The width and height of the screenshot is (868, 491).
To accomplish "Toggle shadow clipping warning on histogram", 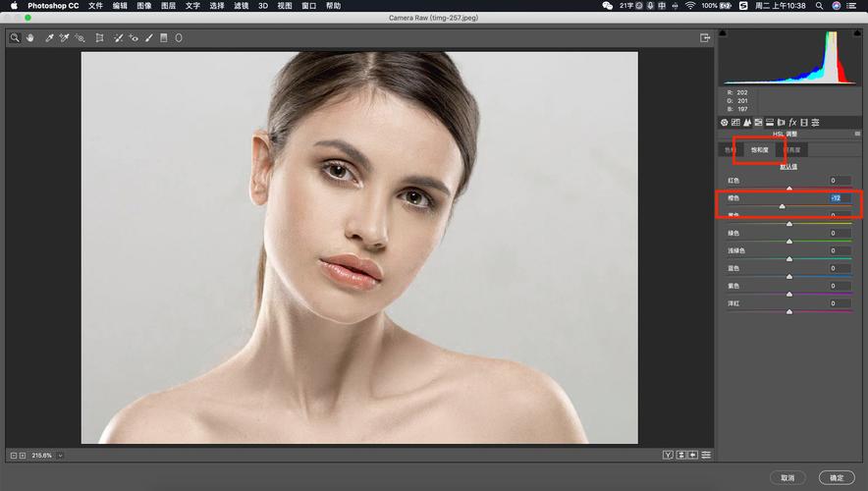I will tap(723, 33).
